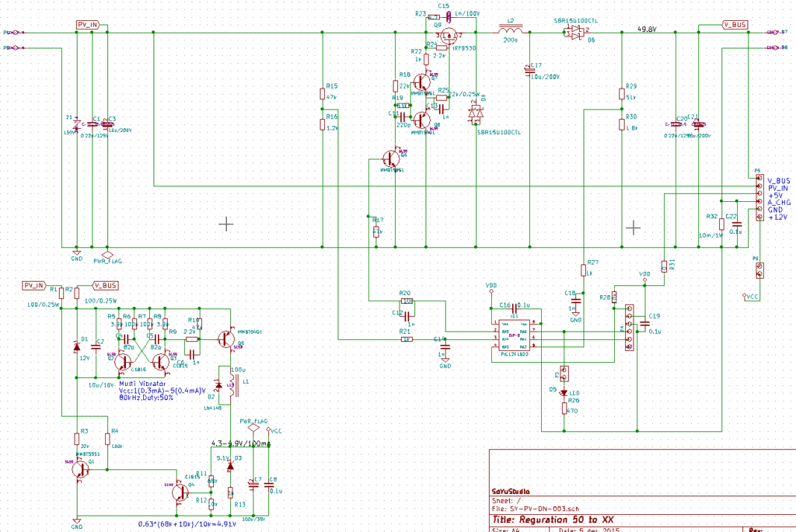Click the Z1 zener diode symbol
This screenshot has width=796, height=532.
click(76, 124)
